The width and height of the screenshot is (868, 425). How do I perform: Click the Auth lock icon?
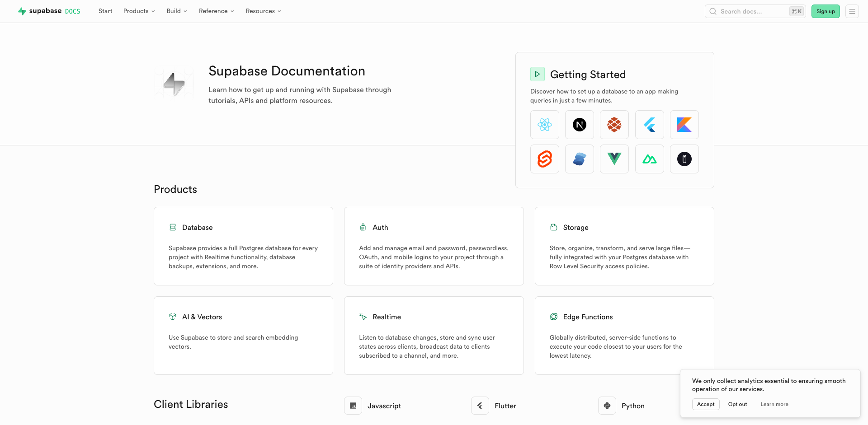(363, 227)
